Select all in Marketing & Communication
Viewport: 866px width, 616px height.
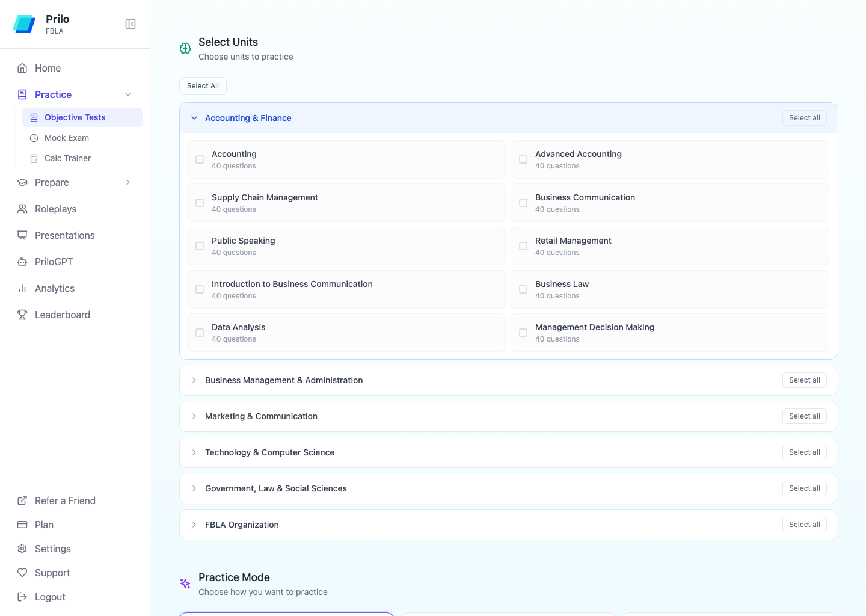[805, 416]
